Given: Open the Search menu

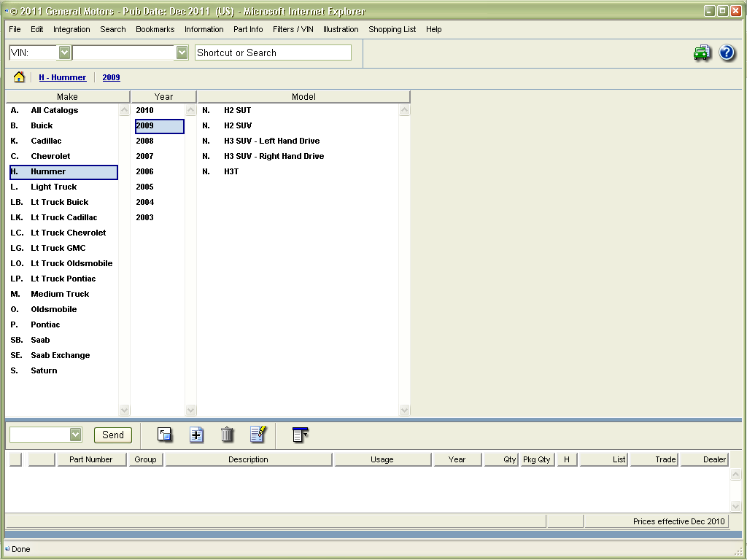Looking at the screenshot, I should (113, 29).
